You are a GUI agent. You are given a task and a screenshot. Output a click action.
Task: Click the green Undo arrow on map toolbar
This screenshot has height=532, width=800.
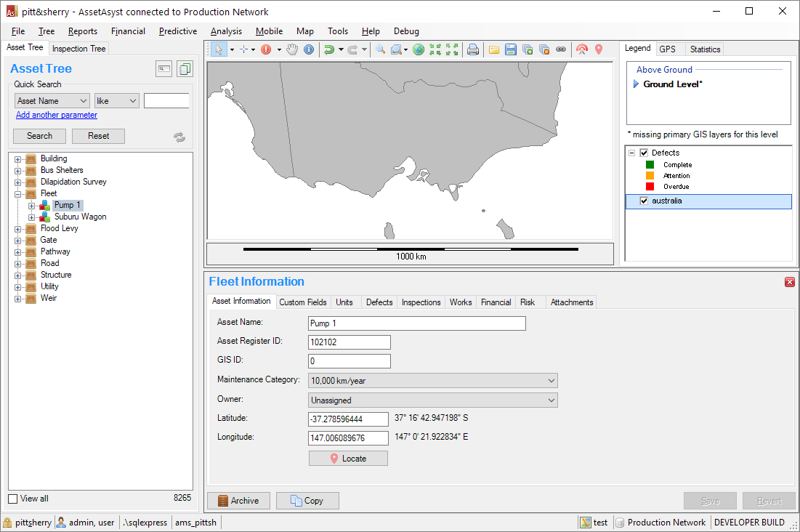point(329,49)
